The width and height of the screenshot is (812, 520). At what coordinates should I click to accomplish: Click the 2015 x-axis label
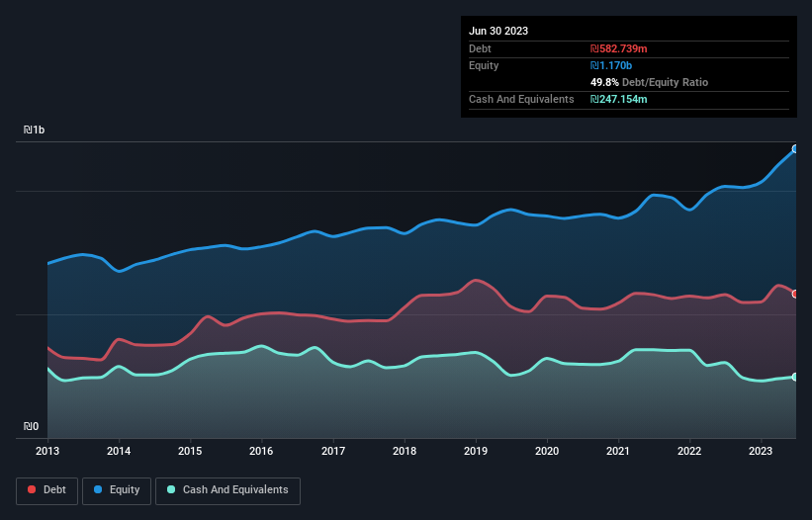point(190,451)
